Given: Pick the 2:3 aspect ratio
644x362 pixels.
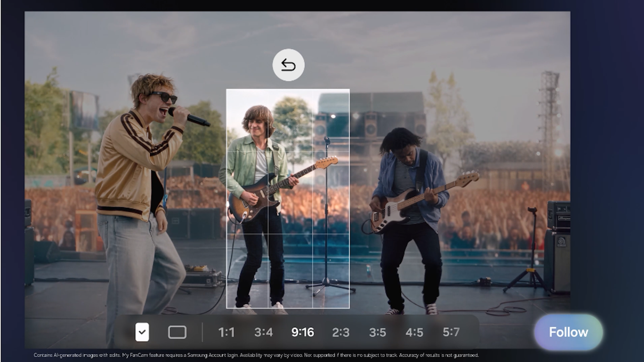Looking at the screenshot, I should 341,332.
